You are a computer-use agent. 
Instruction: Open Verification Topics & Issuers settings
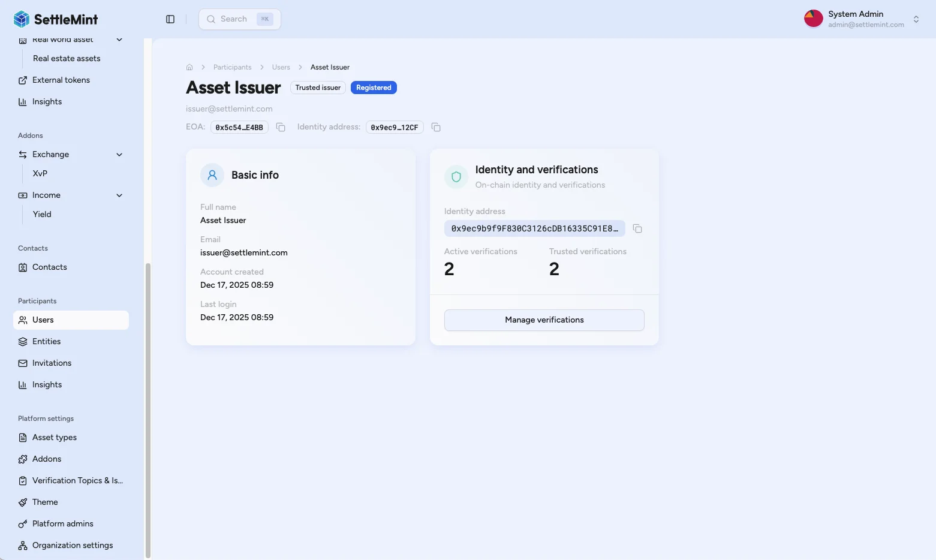click(x=77, y=480)
